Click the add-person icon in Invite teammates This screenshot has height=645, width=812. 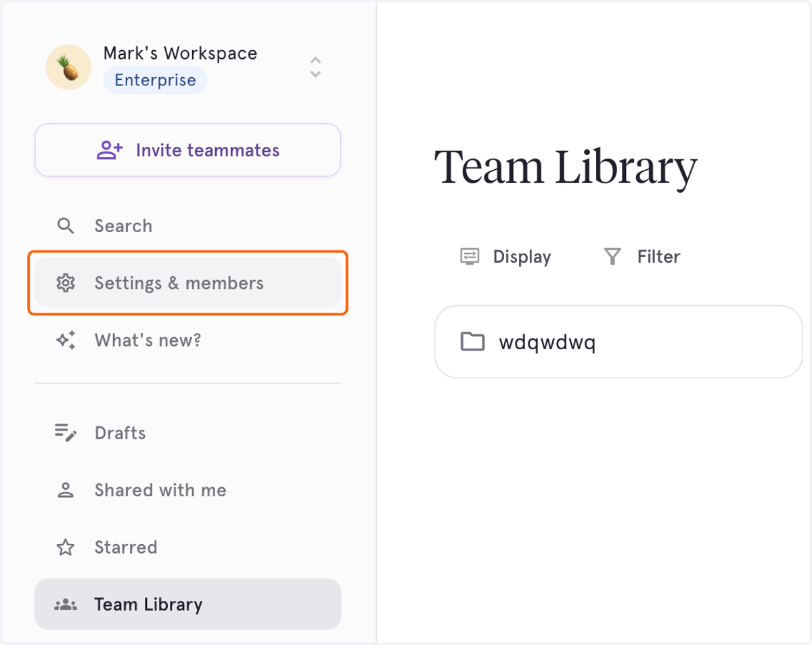click(110, 150)
